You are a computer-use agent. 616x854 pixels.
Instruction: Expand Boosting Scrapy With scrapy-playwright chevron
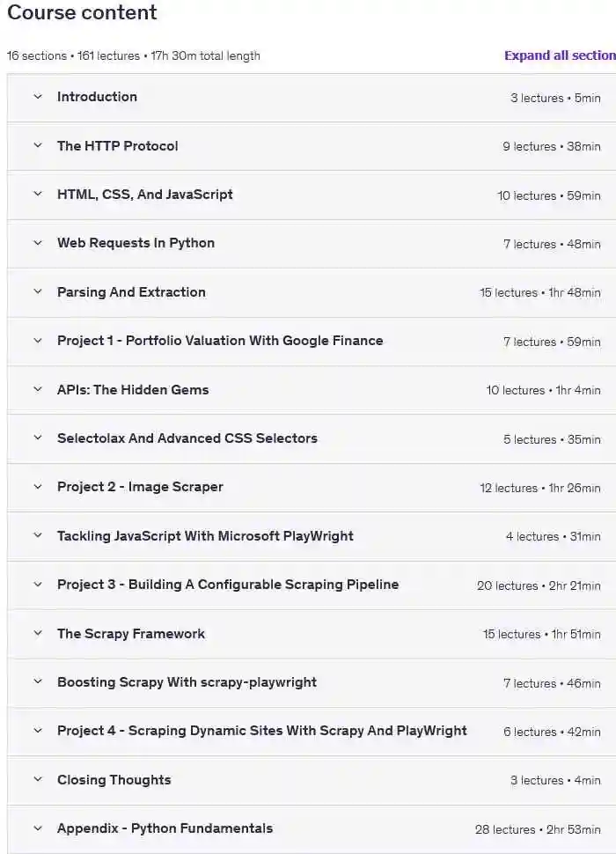point(38,682)
